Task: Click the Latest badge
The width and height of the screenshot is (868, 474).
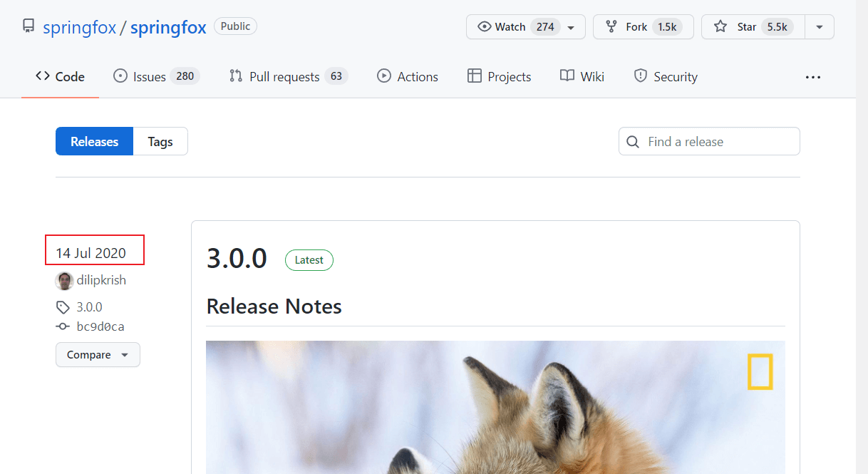Action: pyautogui.click(x=309, y=260)
